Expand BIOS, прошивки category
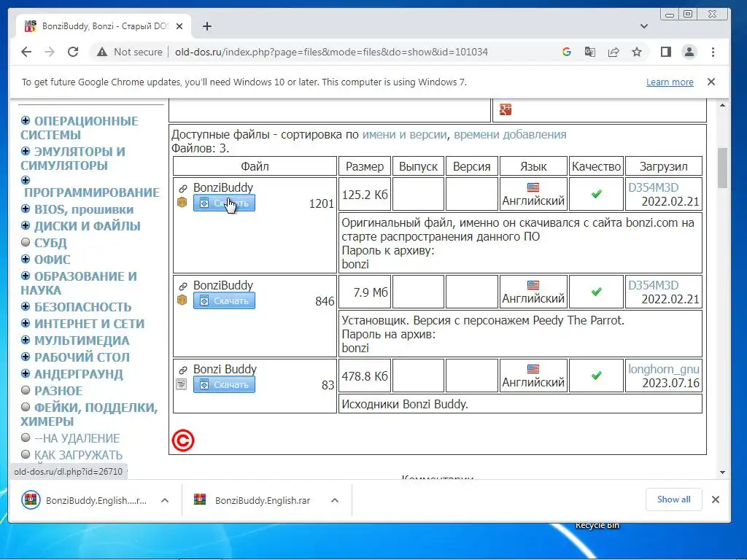The image size is (747, 560). click(26, 209)
